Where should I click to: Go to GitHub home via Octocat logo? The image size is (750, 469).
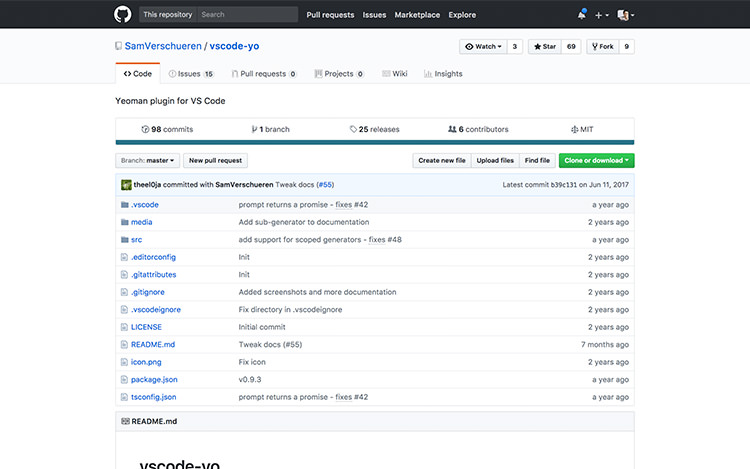122,14
